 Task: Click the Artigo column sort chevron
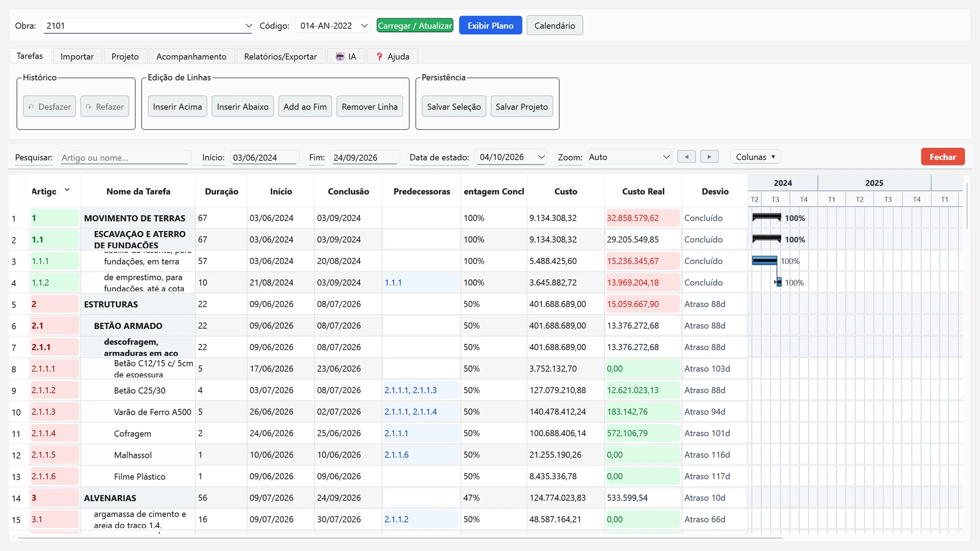point(67,190)
